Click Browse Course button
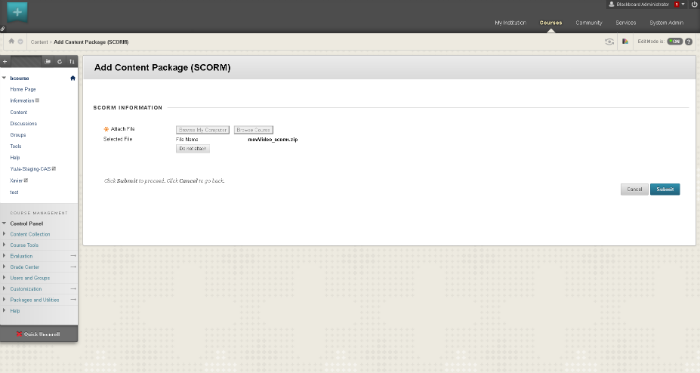Viewport: 700px width, 373px height. click(x=254, y=130)
